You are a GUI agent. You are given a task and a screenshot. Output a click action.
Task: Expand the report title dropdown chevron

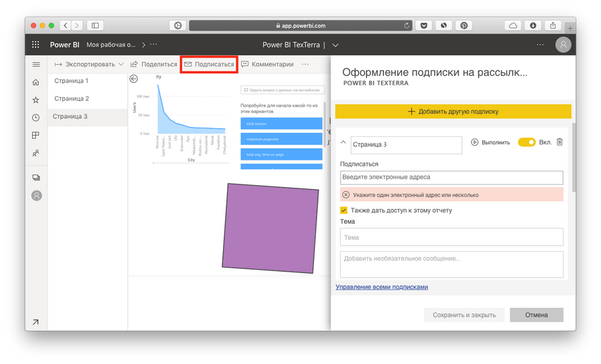click(x=335, y=45)
